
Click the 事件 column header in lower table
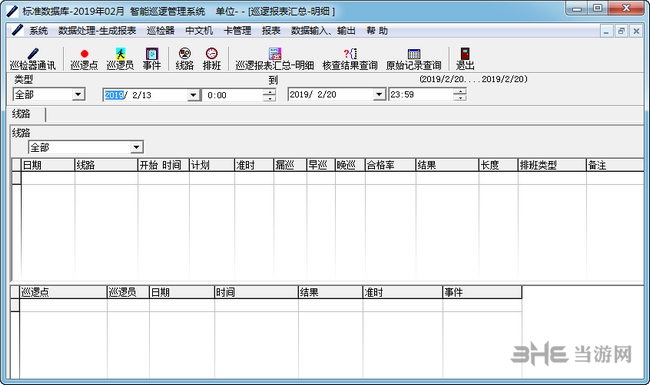(482, 292)
